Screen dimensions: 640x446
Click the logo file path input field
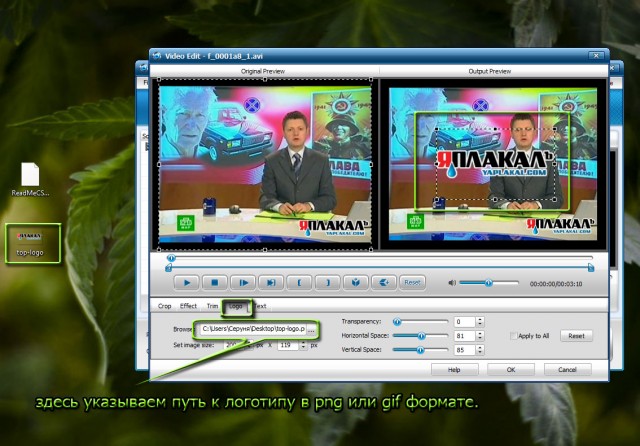(x=253, y=329)
